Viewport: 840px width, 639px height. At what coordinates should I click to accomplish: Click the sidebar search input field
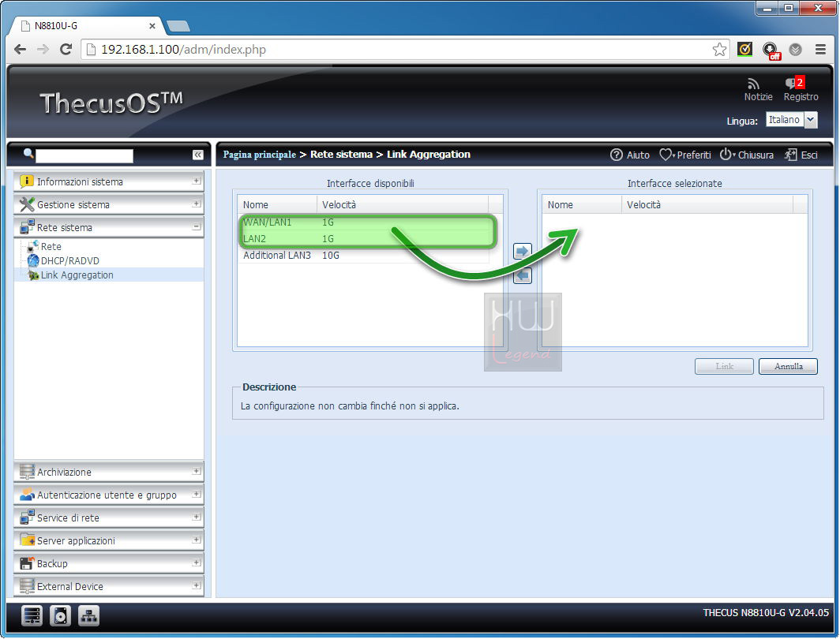pos(84,155)
